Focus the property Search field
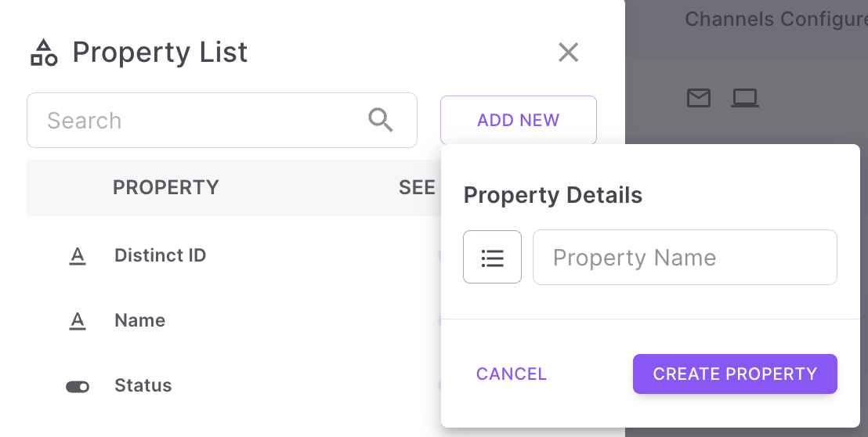868x437 pixels. coord(204,121)
